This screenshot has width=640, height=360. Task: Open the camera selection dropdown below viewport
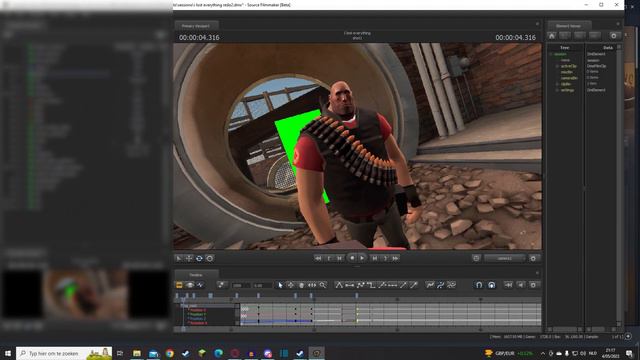coord(505,258)
